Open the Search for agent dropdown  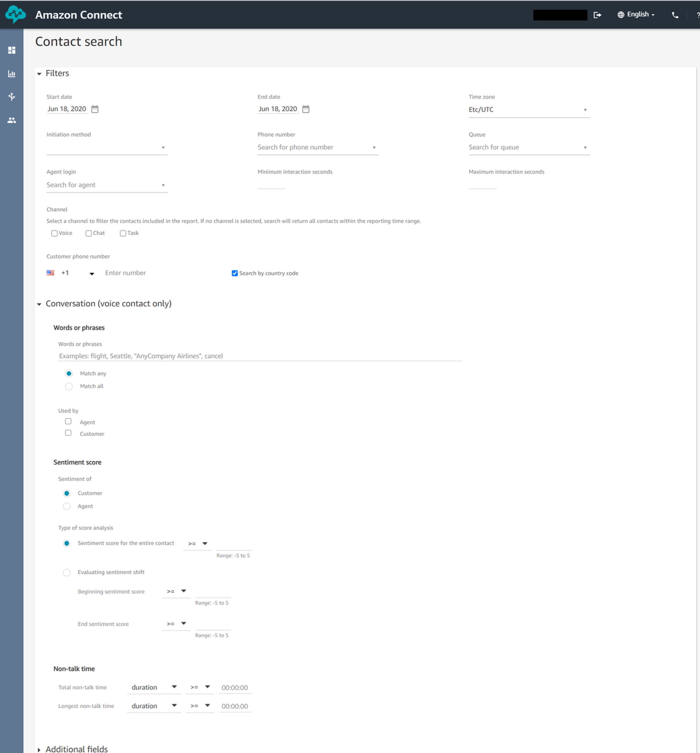pos(107,185)
